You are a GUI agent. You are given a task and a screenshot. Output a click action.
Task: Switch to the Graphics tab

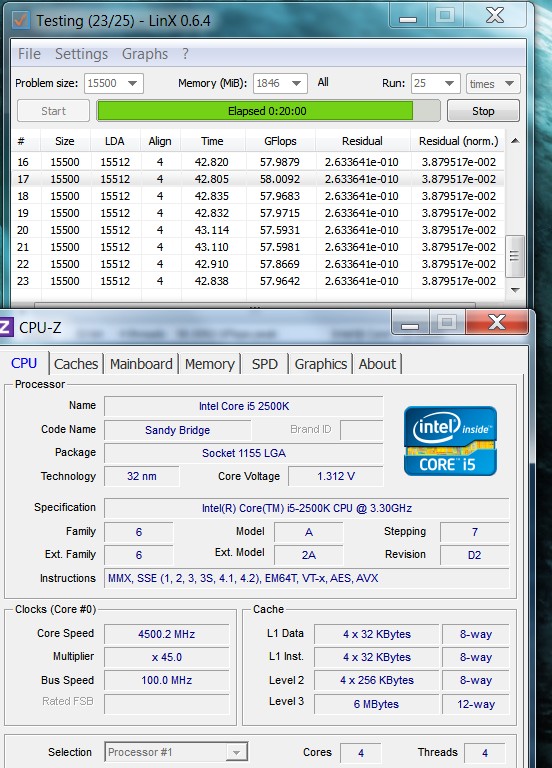(321, 364)
